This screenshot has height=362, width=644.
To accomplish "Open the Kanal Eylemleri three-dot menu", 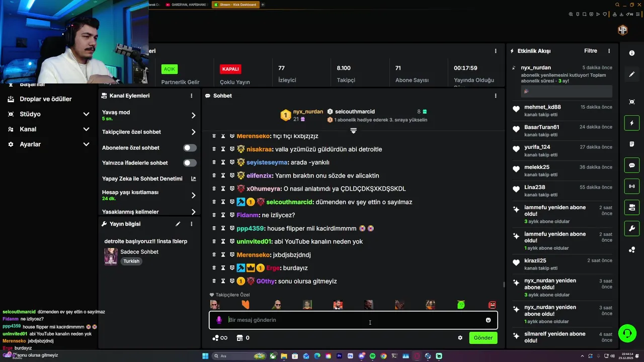I will coord(191,96).
